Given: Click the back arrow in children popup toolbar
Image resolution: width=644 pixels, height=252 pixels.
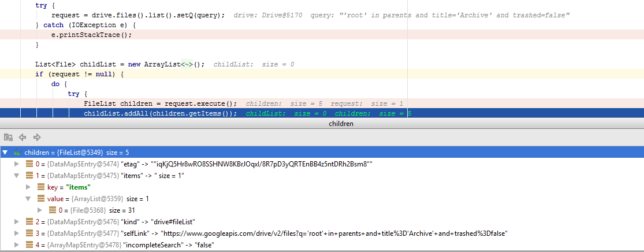Looking at the screenshot, I should (x=23, y=138).
